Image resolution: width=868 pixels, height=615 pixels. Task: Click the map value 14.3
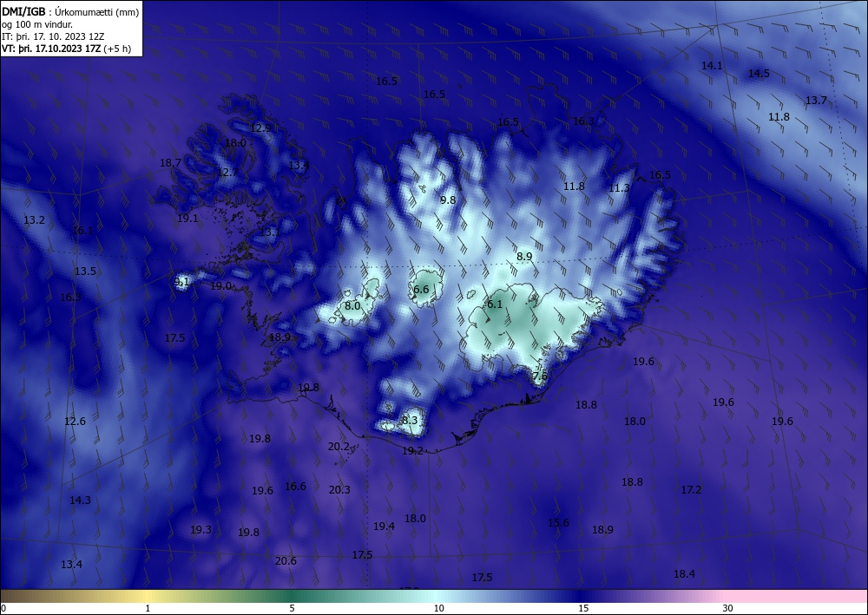pyautogui.click(x=80, y=500)
